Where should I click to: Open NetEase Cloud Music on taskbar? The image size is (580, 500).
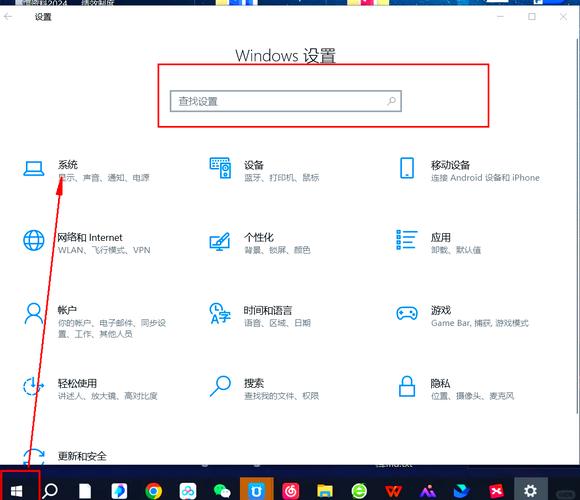[x=291, y=491]
